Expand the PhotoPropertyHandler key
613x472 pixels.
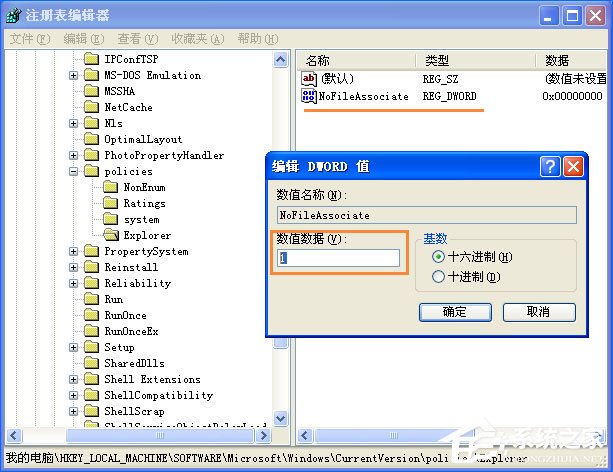click(73, 155)
